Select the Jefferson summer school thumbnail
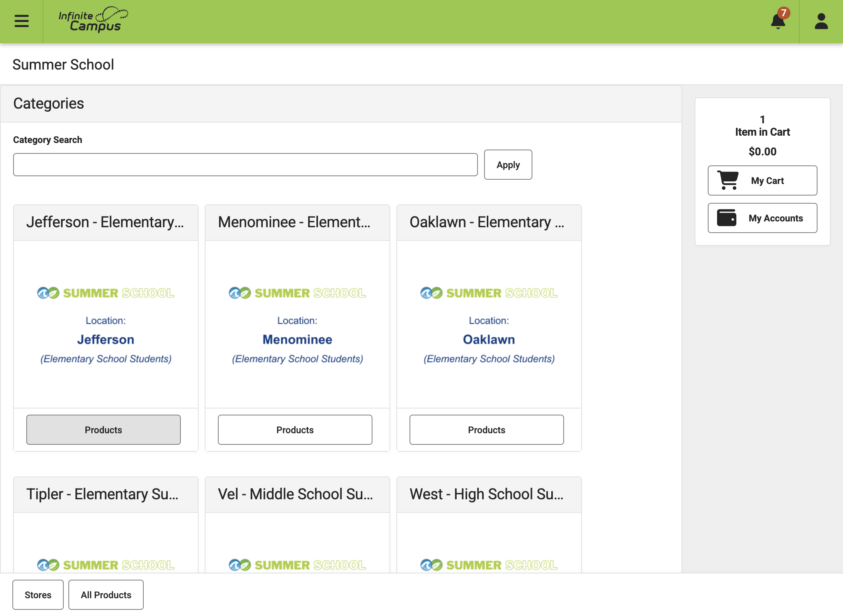843x616 pixels. coord(106,324)
